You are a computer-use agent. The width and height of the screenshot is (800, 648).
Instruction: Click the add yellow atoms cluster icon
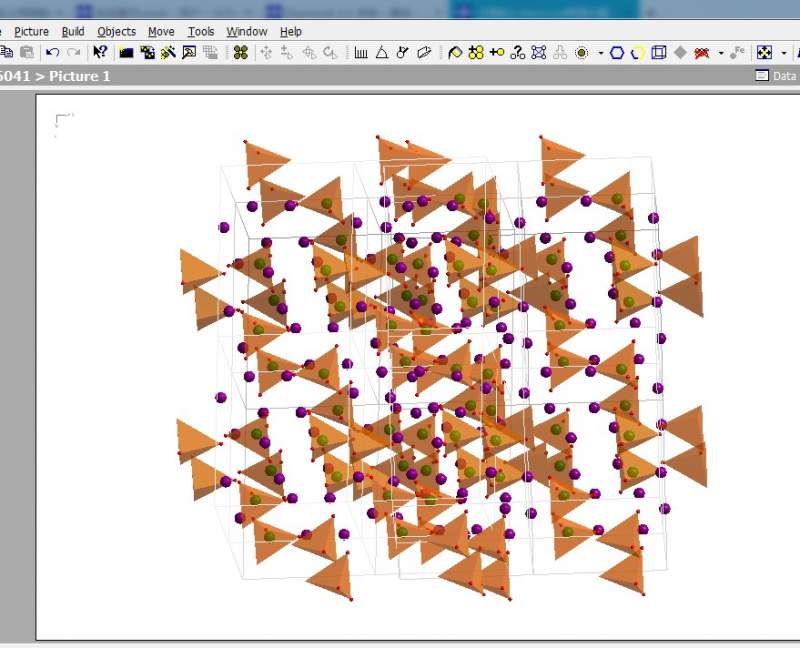476,53
